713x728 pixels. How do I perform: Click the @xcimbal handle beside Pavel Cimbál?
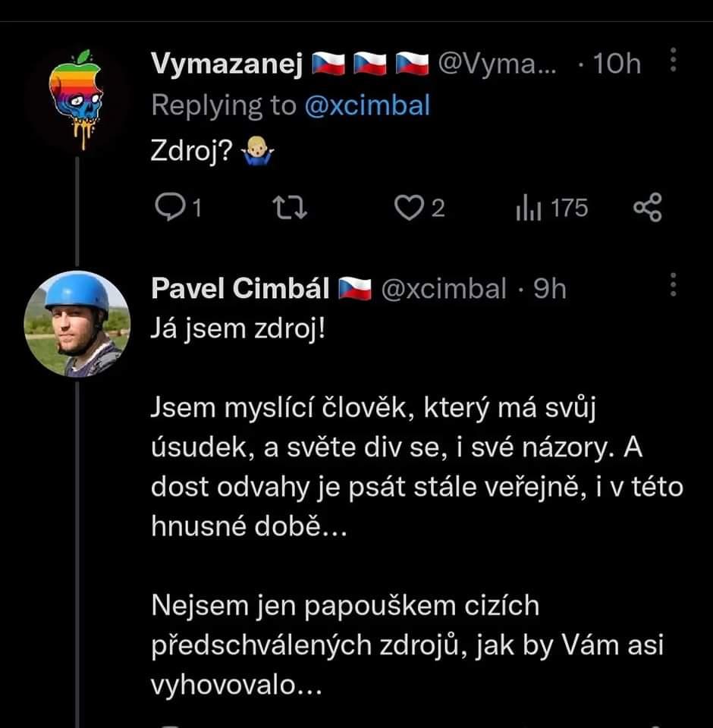point(442,289)
